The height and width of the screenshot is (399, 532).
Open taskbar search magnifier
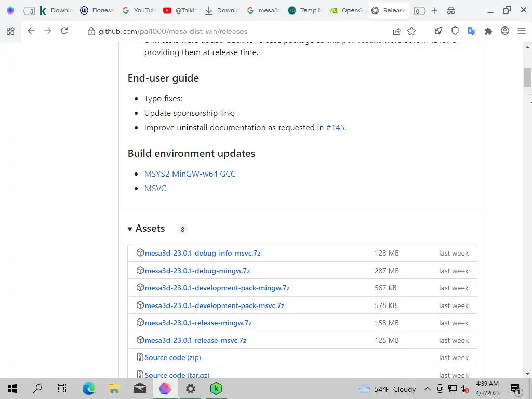(37, 389)
